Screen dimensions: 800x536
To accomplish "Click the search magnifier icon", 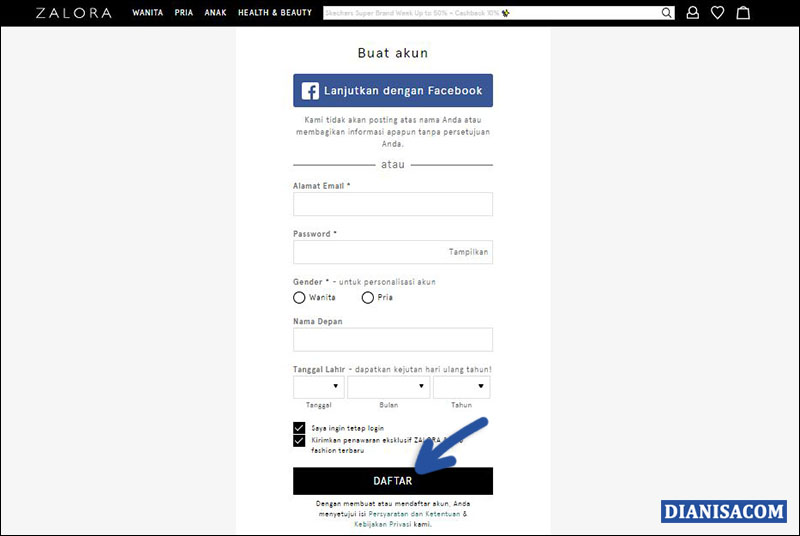I will [x=667, y=13].
